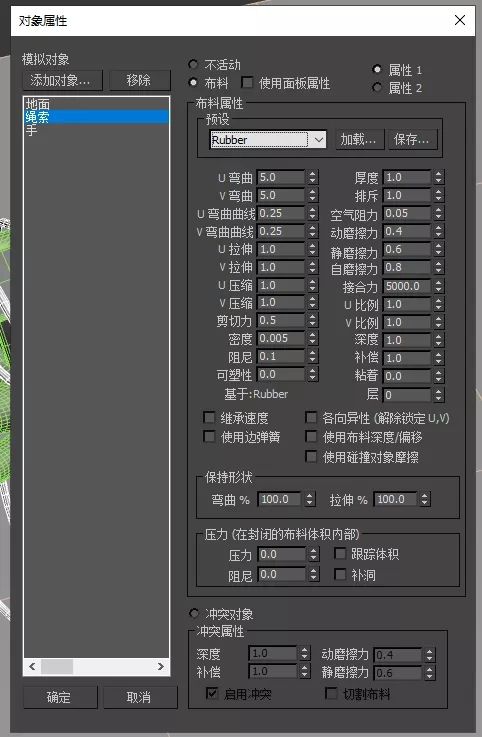Uncheck the 启用冲突 checkbox
The width and height of the screenshot is (482, 737).
(212, 693)
